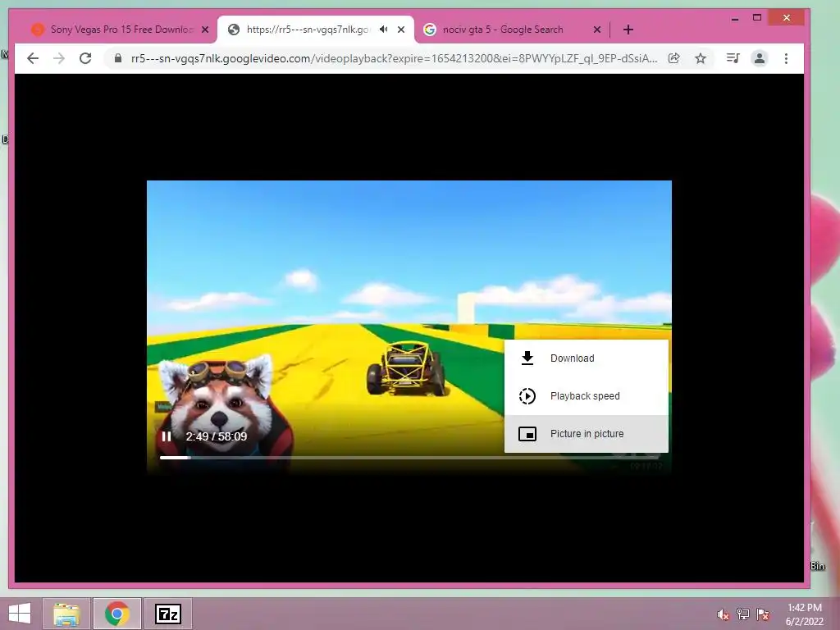Image resolution: width=840 pixels, height=630 pixels.
Task: Open the media control playlist icon
Action: pos(733,58)
